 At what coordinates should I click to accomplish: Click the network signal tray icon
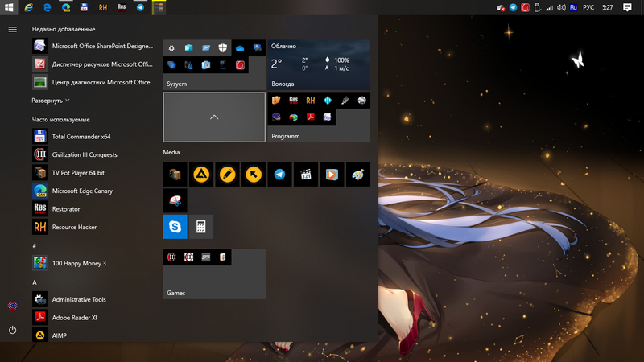[x=549, y=7]
